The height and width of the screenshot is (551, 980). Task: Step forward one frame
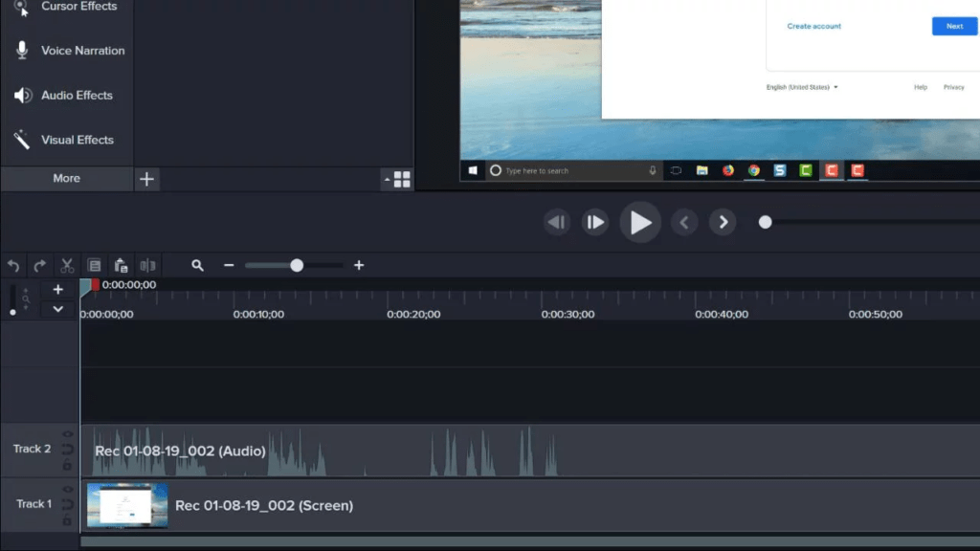[x=596, y=223]
